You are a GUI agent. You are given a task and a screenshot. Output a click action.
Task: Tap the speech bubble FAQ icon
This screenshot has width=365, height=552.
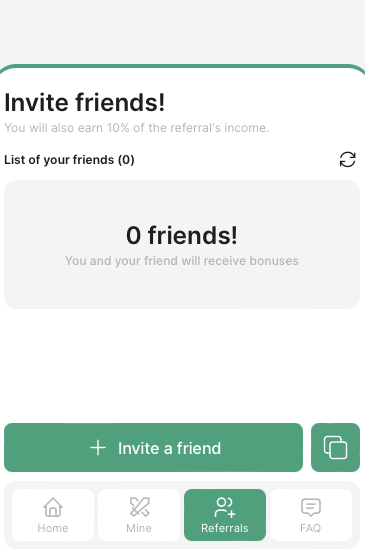coord(311,507)
